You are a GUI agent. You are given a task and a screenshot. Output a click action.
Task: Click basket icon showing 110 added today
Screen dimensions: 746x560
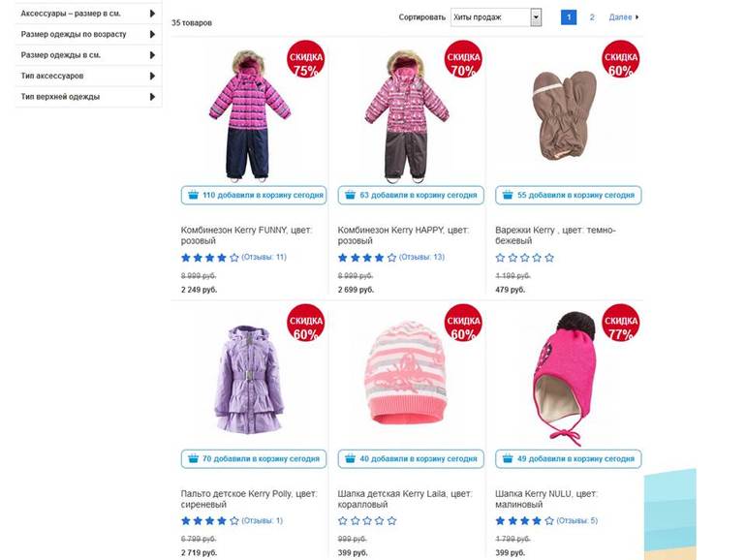coord(192,195)
